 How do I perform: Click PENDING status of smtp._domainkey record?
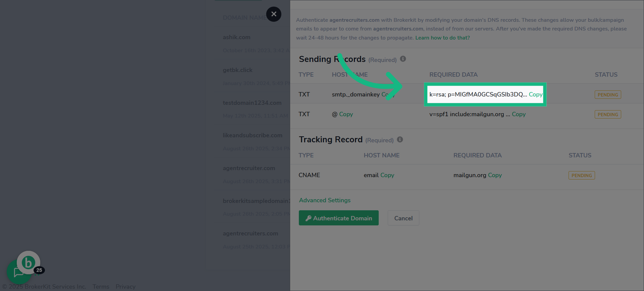[x=608, y=95]
